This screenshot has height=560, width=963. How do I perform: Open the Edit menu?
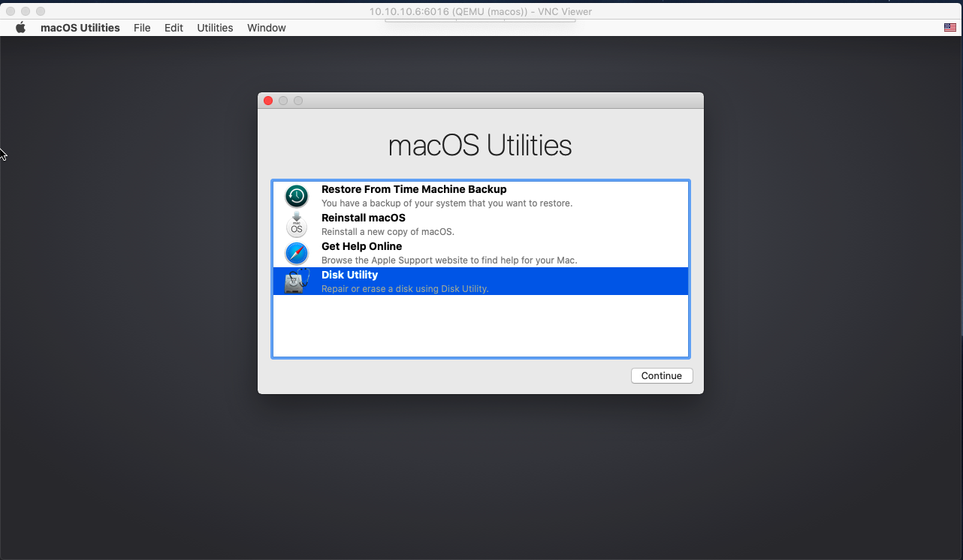point(174,28)
